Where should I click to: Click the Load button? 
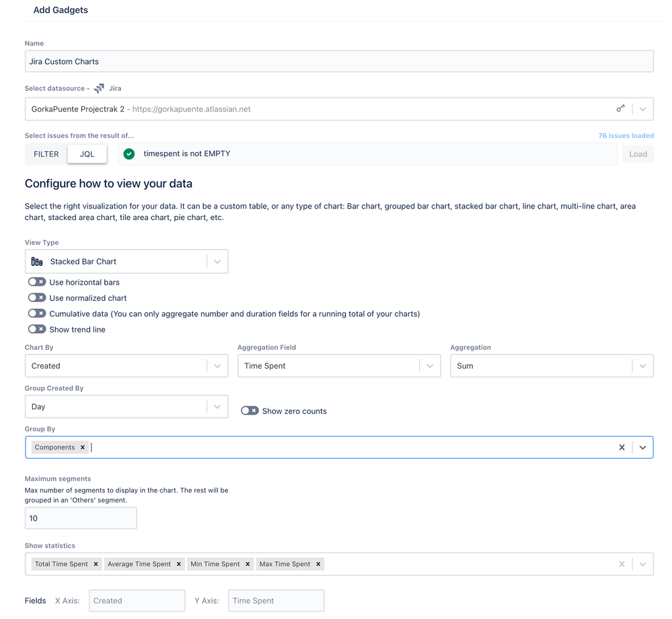coord(638,154)
